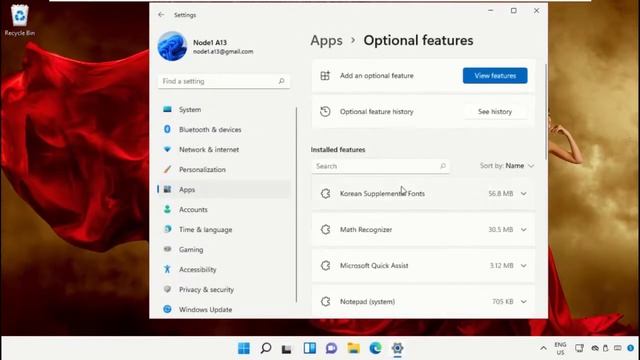Select Apps in the sidebar

pyautogui.click(x=224, y=189)
